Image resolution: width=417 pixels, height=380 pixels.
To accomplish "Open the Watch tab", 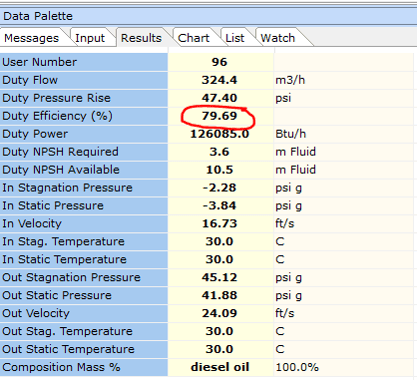I will [278, 38].
